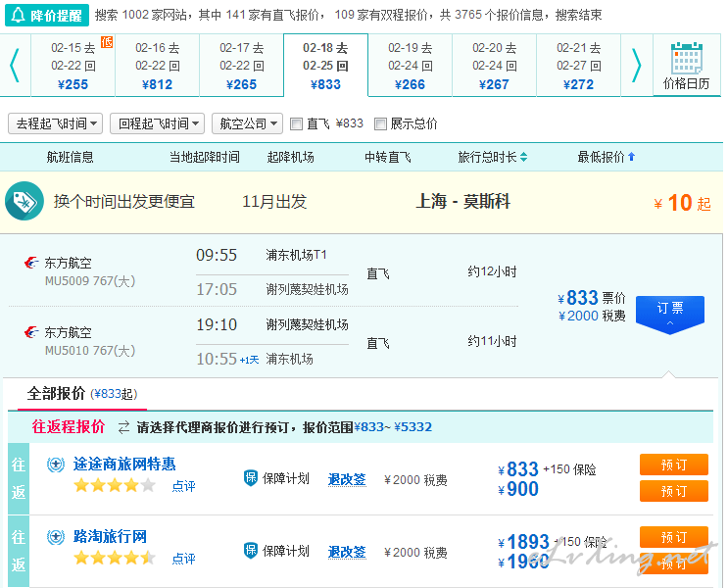Image resolution: width=728 pixels, height=588 pixels.
Task: Click the 降价提醒 bell icon
Action: click(19, 15)
